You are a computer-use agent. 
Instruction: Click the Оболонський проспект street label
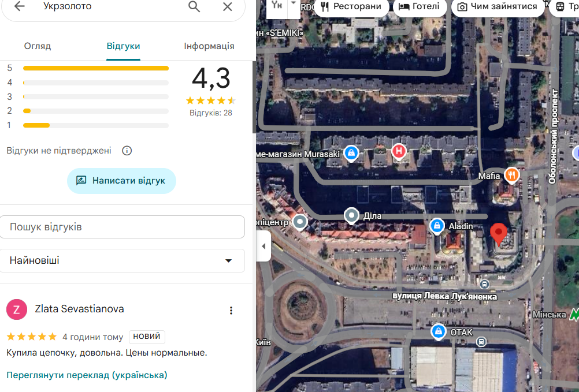click(553, 136)
